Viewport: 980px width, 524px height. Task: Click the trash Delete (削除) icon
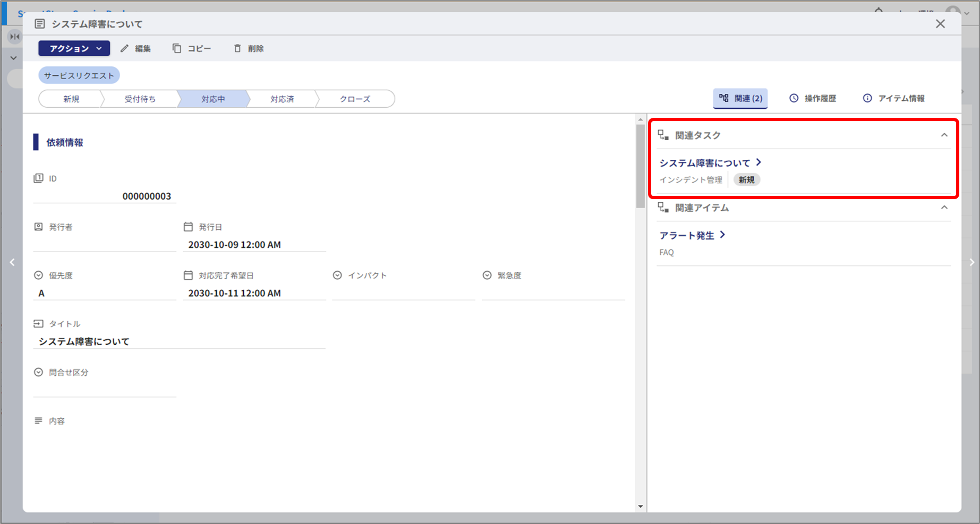click(x=237, y=48)
